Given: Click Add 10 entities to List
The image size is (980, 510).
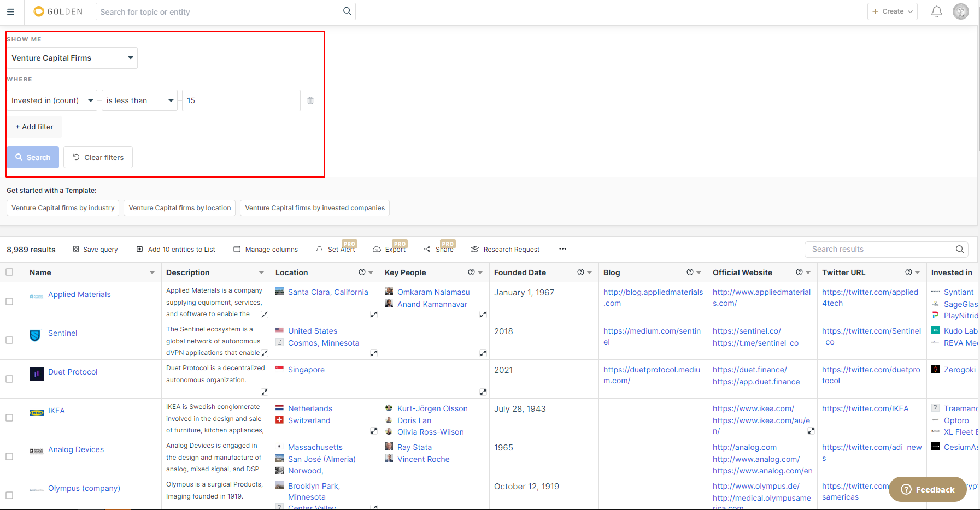Looking at the screenshot, I should pos(176,250).
